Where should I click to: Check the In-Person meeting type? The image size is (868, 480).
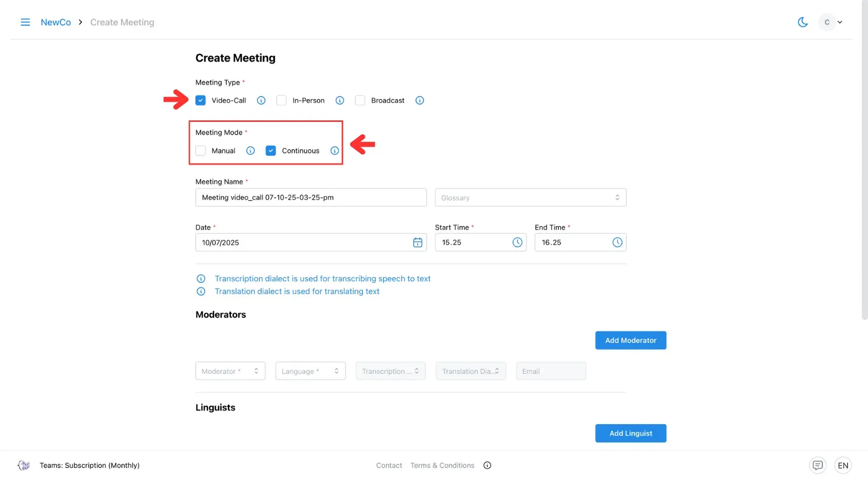point(281,101)
